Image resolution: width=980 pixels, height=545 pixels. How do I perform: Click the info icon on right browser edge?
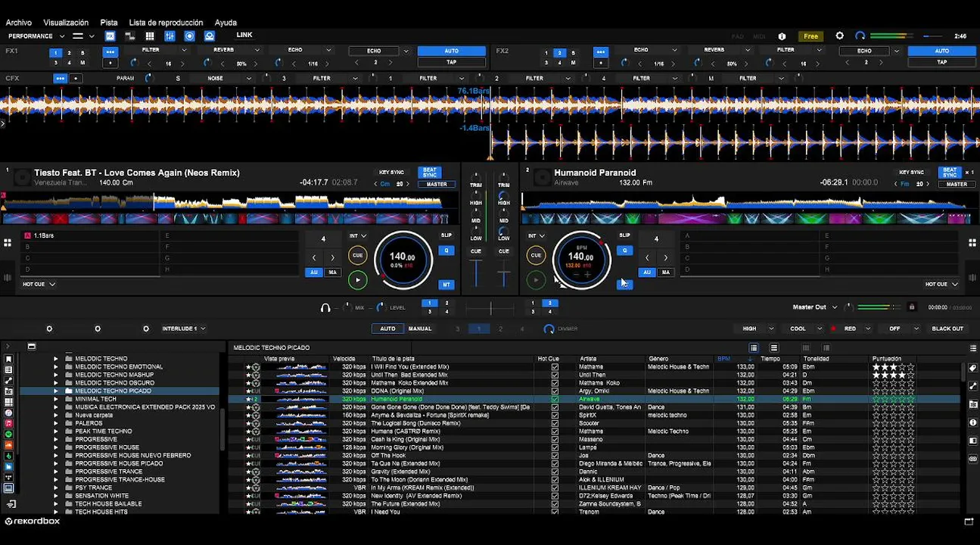tap(973, 422)
